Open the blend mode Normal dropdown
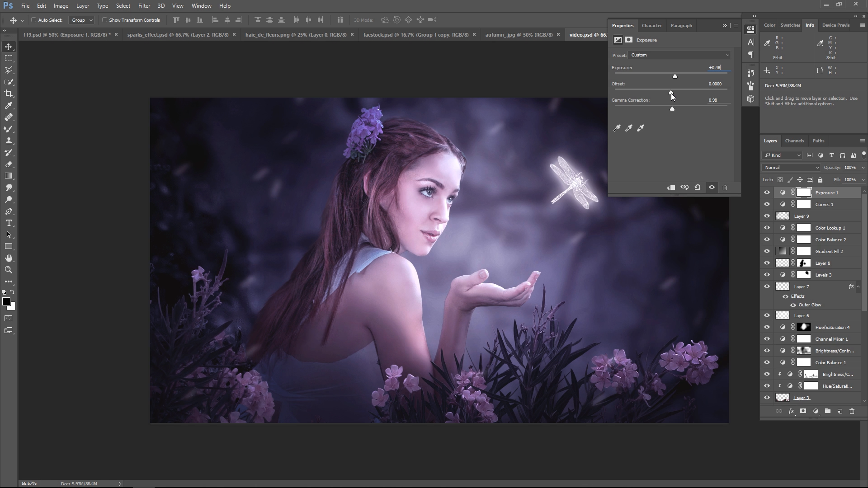 coord(791,168)
